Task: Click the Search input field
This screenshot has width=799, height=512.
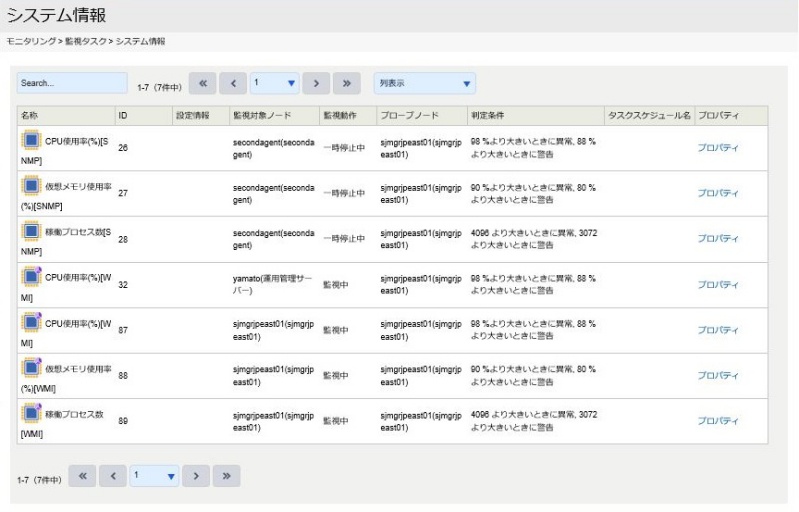Action: point(72,83)
